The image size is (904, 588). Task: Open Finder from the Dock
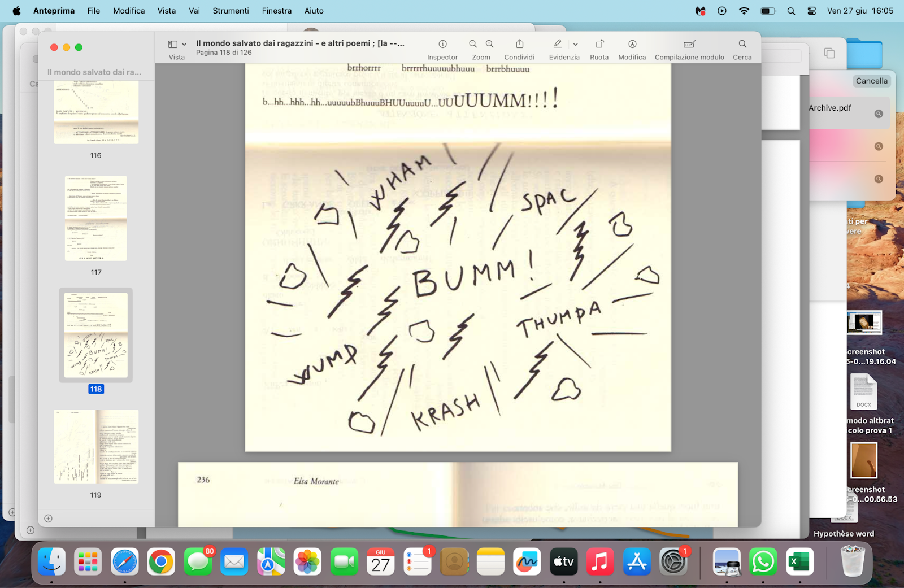[x=51, y=562]
